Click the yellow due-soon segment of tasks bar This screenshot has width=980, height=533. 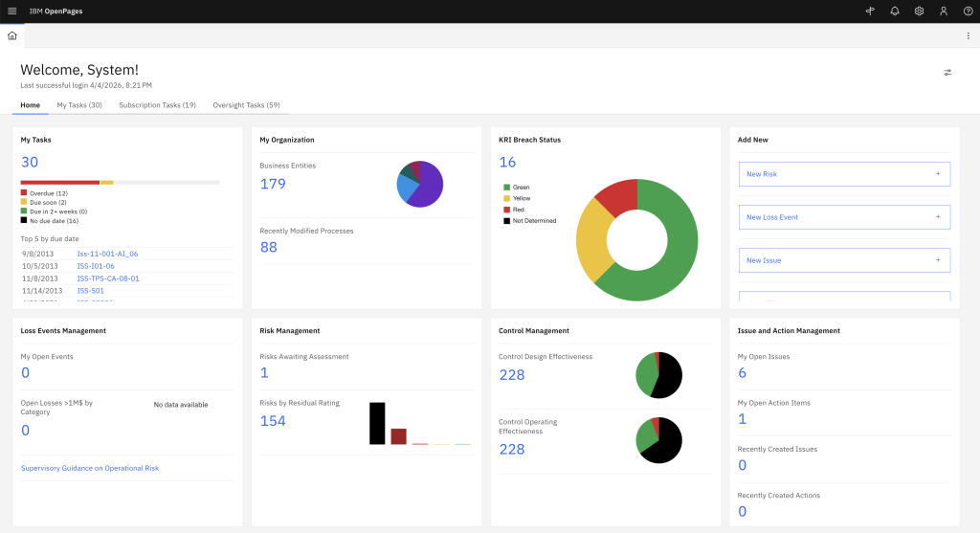click(107, 183)
